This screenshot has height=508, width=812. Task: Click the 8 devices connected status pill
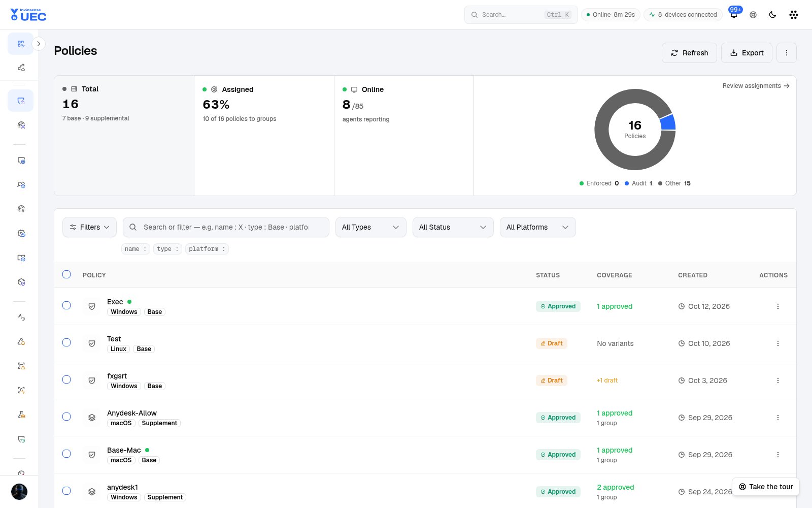683,15
